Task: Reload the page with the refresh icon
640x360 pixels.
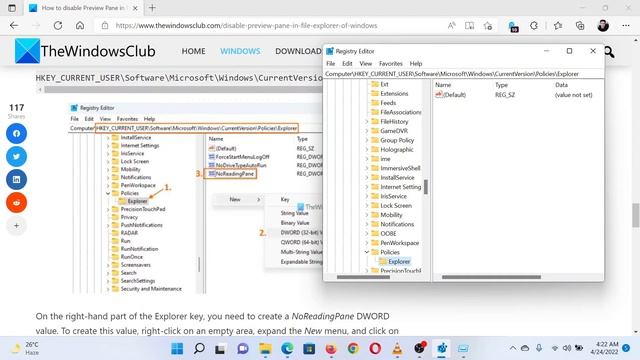Action: (58, 25)
